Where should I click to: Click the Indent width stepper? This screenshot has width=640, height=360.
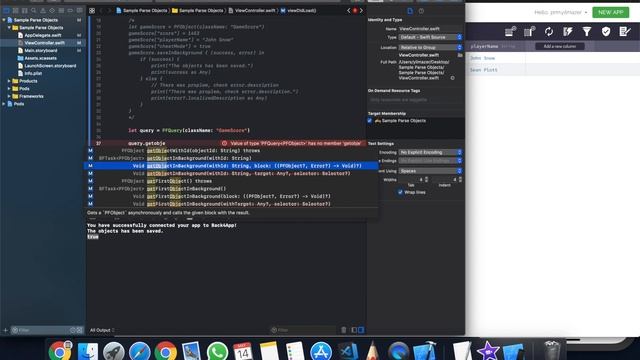[460, 179]
